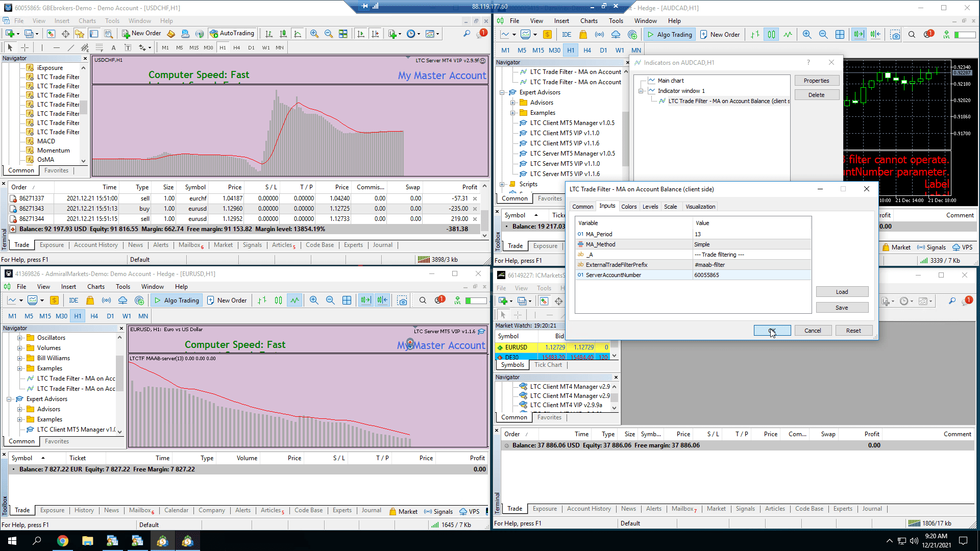
Task: Open File Explorer from Windows taskbar
Action: coord(87,541)
